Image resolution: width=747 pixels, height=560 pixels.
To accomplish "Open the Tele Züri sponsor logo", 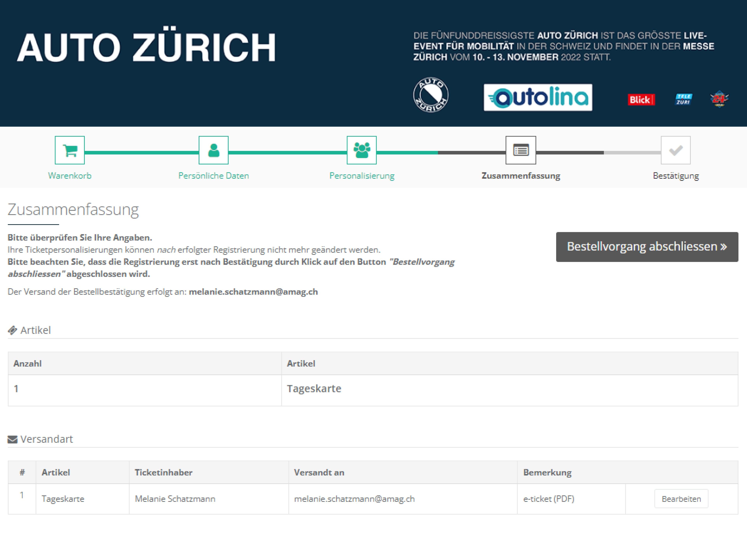I will (683, 99).
